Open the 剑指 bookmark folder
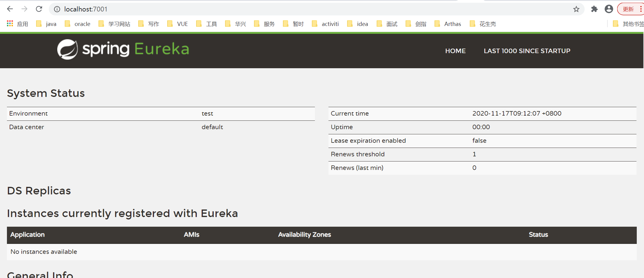The width and height of the screenshot is (644, 278). click(416, 24)
